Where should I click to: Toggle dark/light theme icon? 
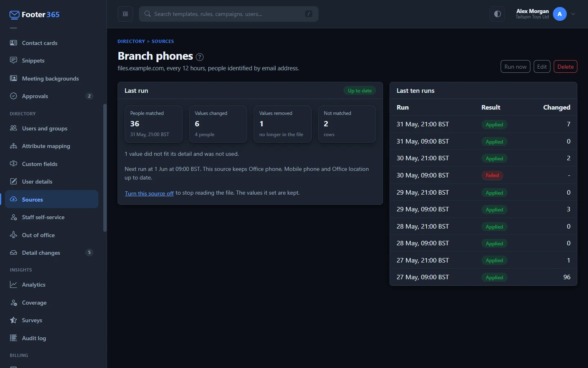[x=497, y=14]
